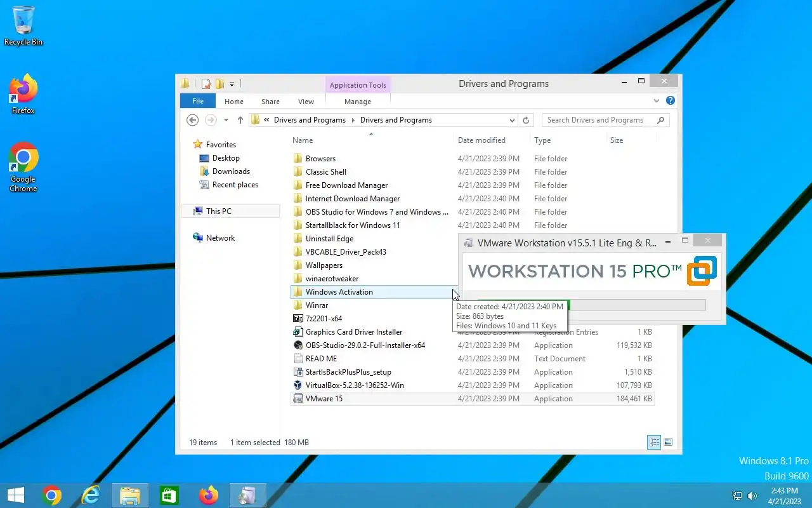Switch to the View ribbon tab
812x508 pixels.
pos(306,102)
